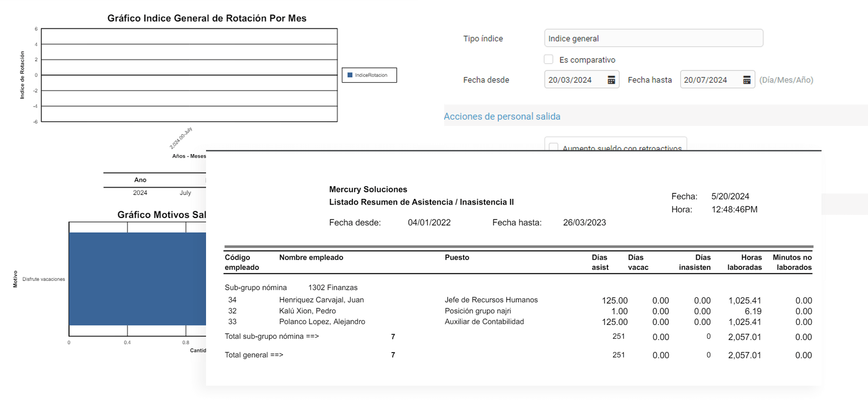Click the Listado Resumen de Asistencia report title
The image size is (868, 400).
pos(421,202)
